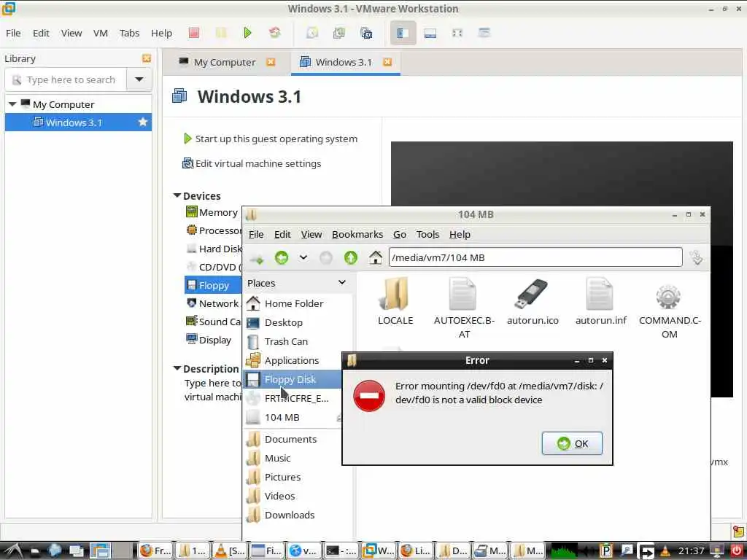Select the Floppy device entry
This screenshot has height=560, width=747.
coord(213,285)
